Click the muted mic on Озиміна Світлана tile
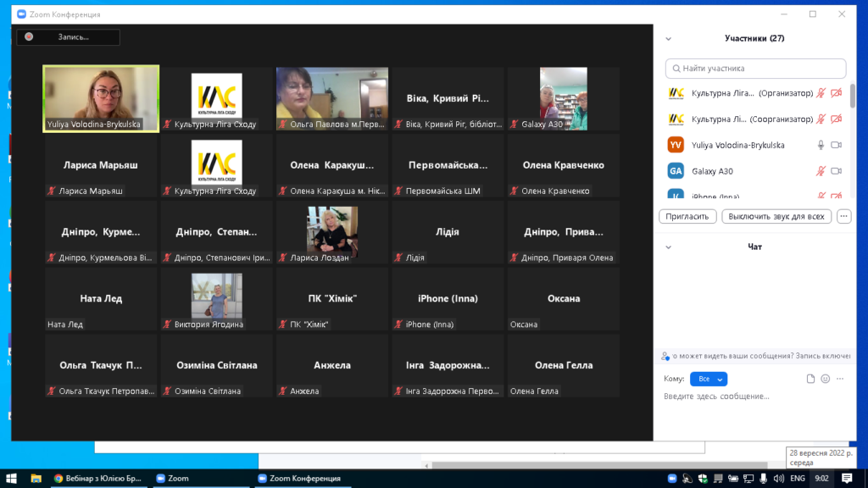Screen dimensions: 868x488 click(167, 391)
